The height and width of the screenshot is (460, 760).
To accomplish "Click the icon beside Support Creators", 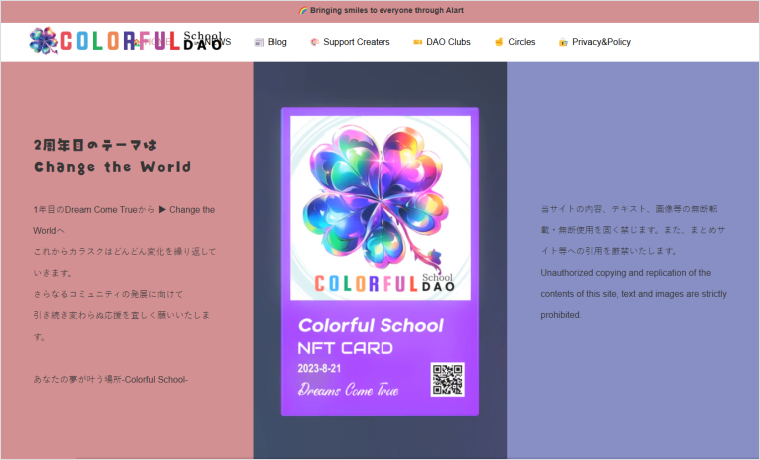I will 315,42.
